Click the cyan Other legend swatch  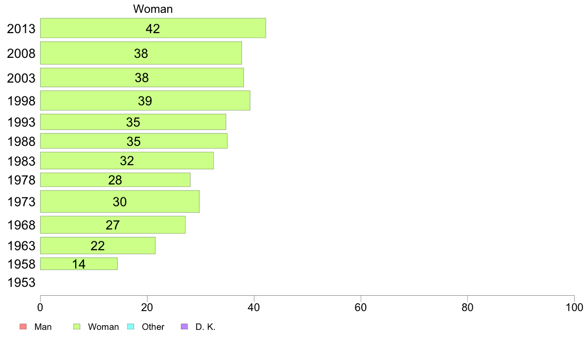click(131, 326)
